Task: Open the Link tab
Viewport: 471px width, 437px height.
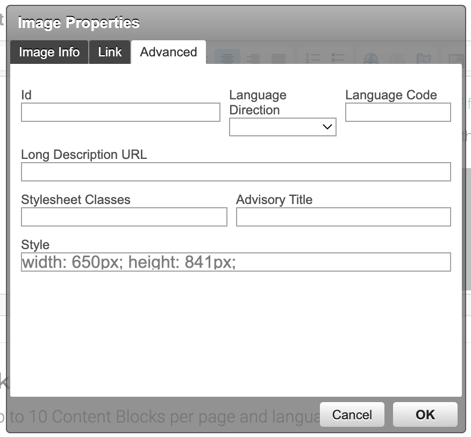Action: (x=110, y=52)
